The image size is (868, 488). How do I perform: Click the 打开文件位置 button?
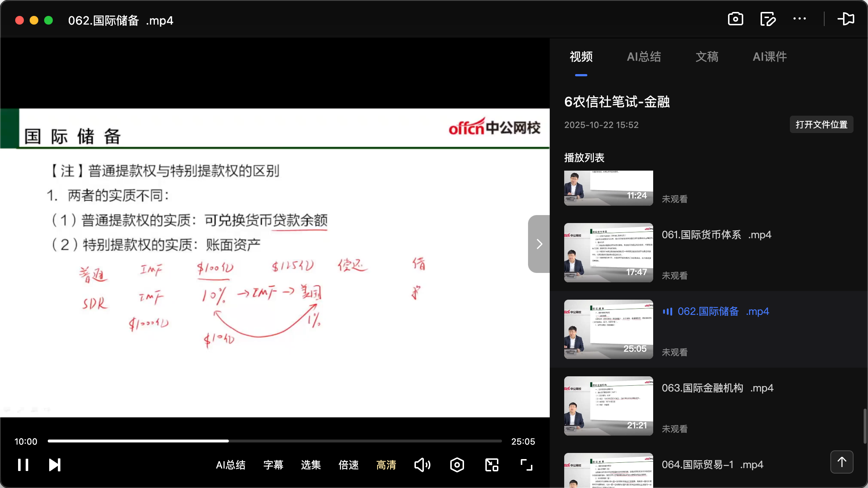pos(821,124)
